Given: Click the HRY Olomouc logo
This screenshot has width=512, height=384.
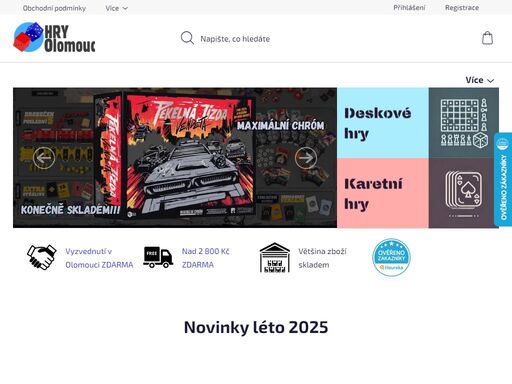Looking at the screenshot, I should pyautogui.click(x=54, y=37).
